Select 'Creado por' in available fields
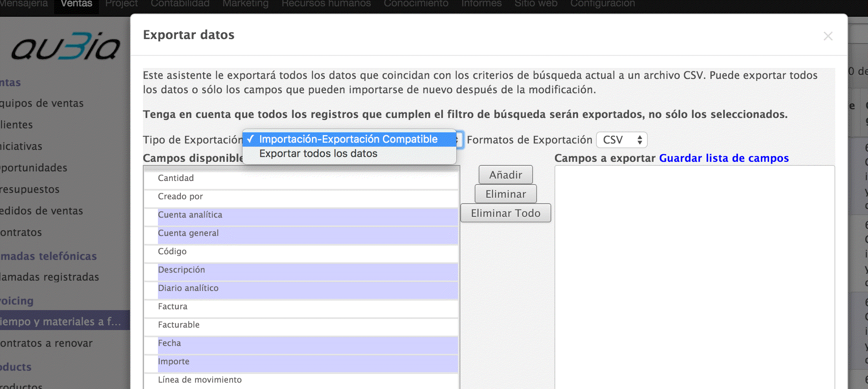This screenshot has width=868, height=389. pyautogui.click(x=180, y=196)
